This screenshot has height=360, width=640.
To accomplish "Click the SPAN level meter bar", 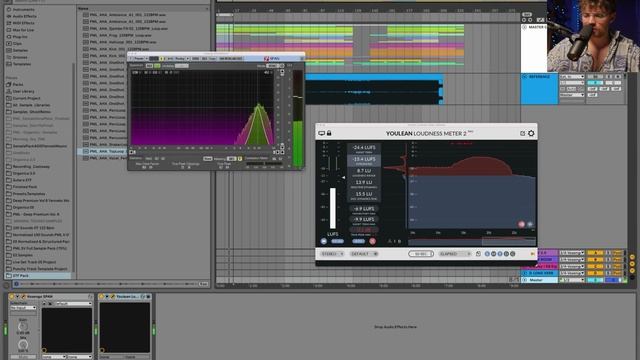I will click(298, 119).
